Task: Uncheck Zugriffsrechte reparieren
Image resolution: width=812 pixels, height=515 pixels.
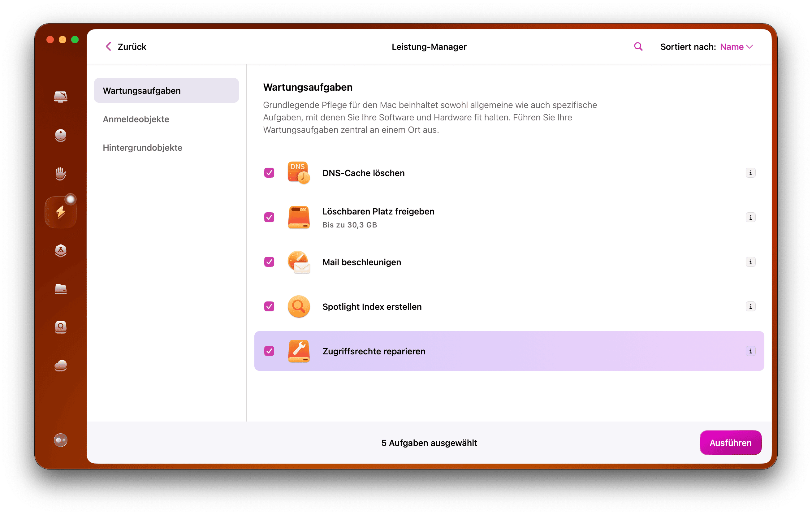Action: [x=269, y=351]
